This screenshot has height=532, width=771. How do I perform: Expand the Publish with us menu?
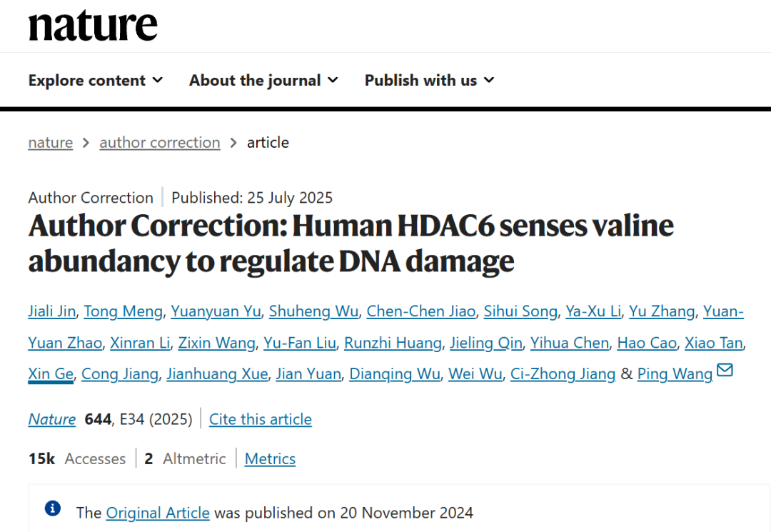(429, 81)
